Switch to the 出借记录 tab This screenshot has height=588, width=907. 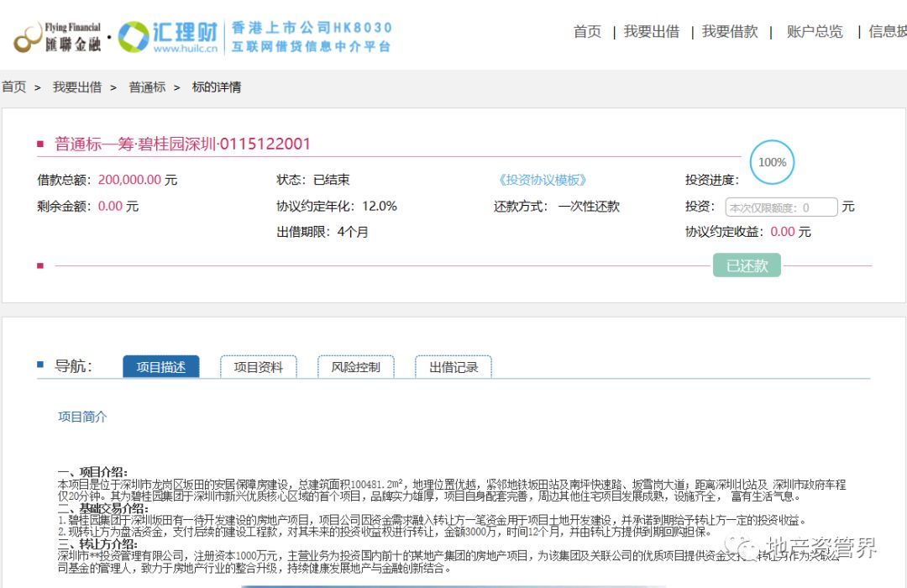(x=453, y=367)
